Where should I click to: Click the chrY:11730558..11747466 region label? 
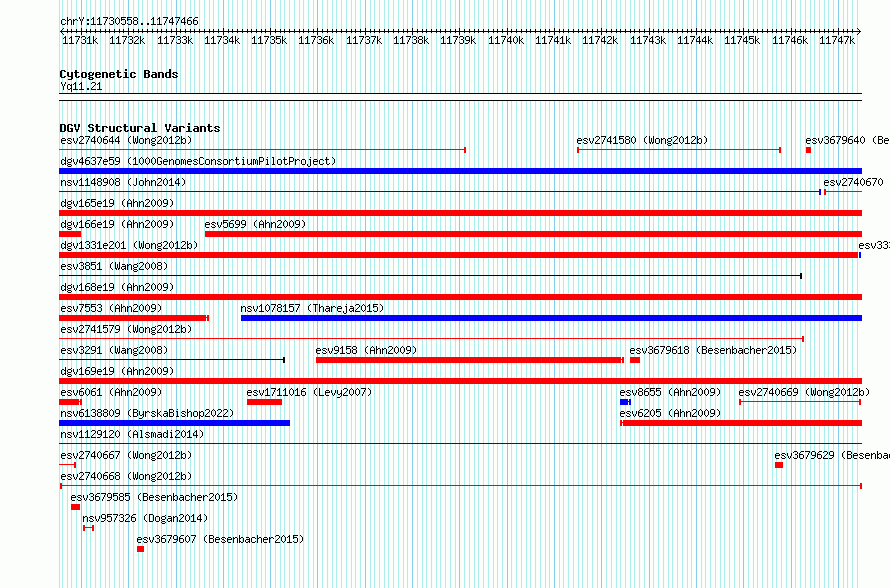pyautogui.click(x=129, y=22)
